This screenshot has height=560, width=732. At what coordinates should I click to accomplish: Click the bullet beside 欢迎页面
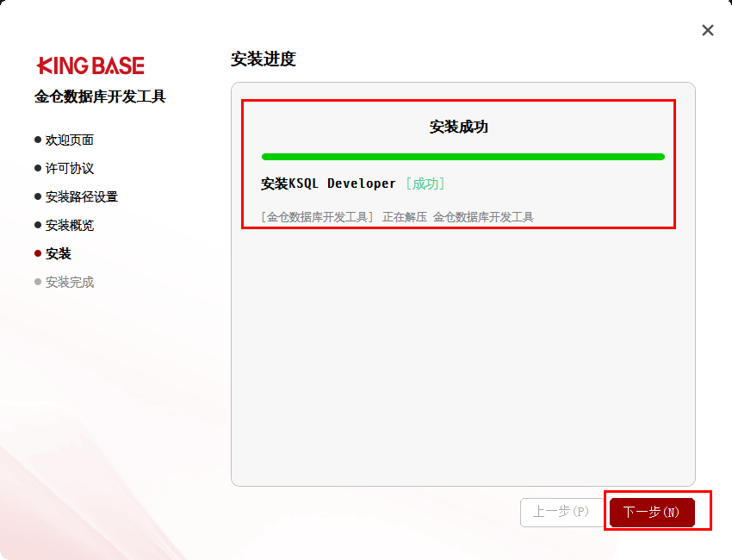[38, 140]
